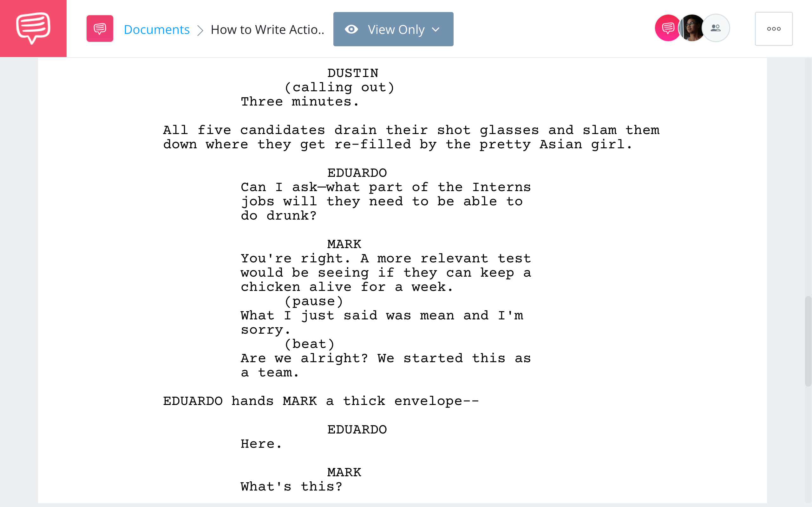Viewport: 812px width, 507px height.
Task: Click the Documents breadcrumb link
Action: [157, 29]
